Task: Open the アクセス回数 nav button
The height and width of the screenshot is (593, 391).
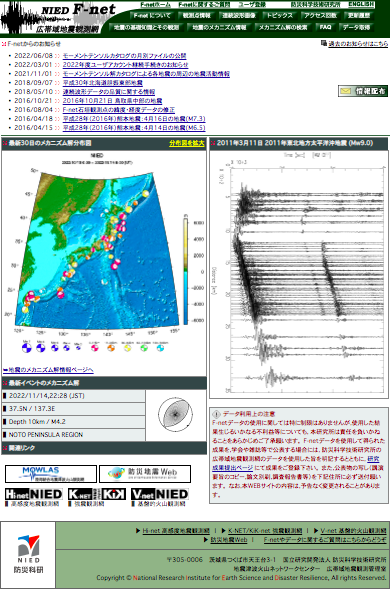Action: [320, 16]
